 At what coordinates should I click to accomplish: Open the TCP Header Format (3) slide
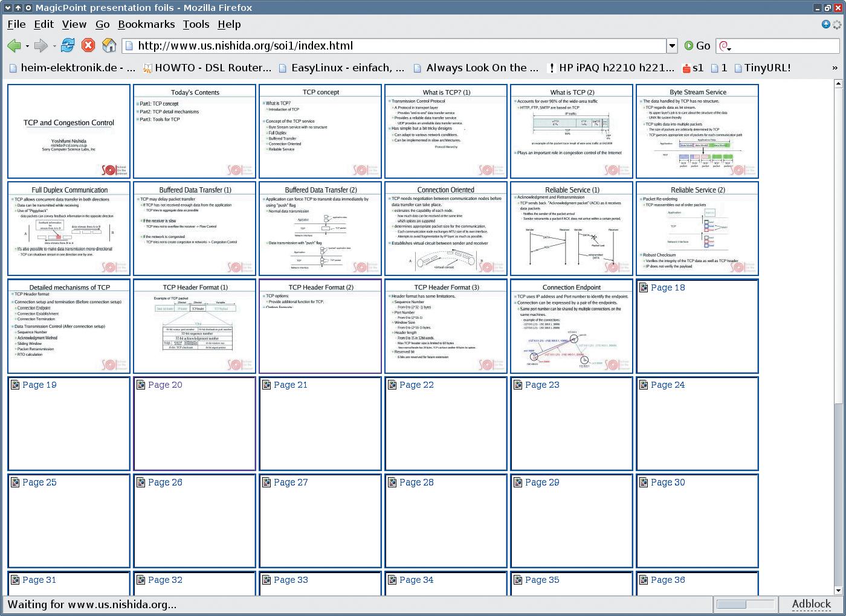coord(446,326)
